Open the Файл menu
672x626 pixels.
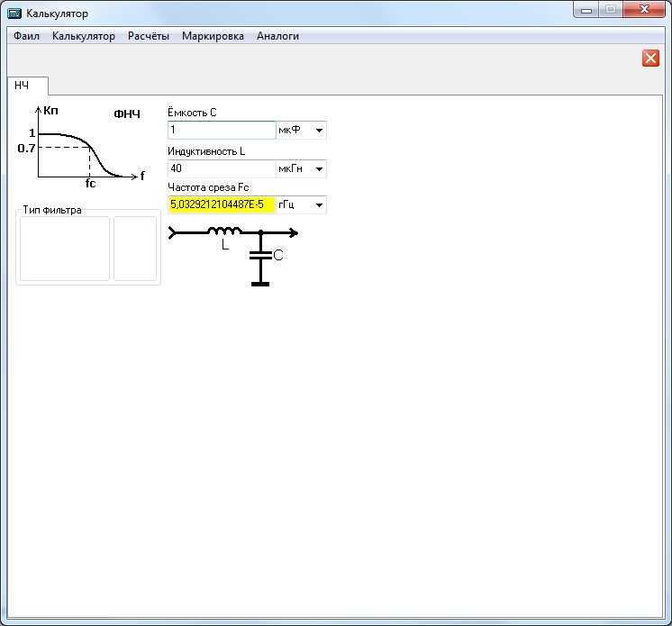(27, 37)
